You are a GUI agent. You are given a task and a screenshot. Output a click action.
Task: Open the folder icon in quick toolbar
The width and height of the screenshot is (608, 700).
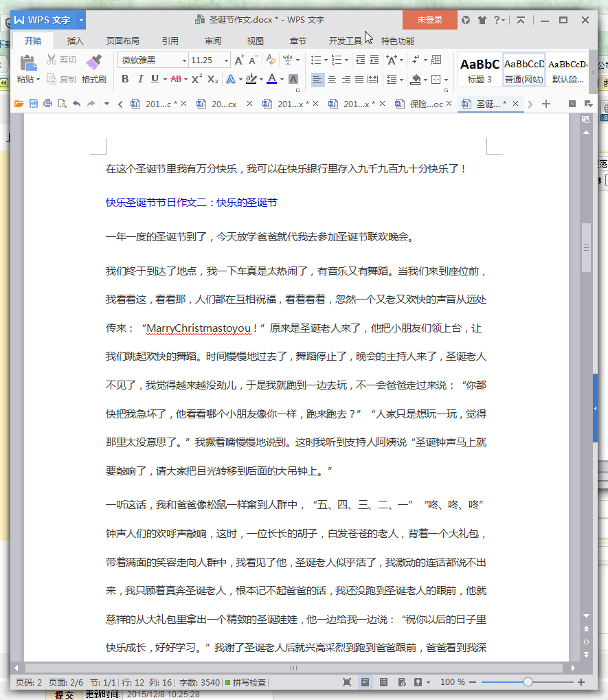pyautogui.click(x=19, y=104)
